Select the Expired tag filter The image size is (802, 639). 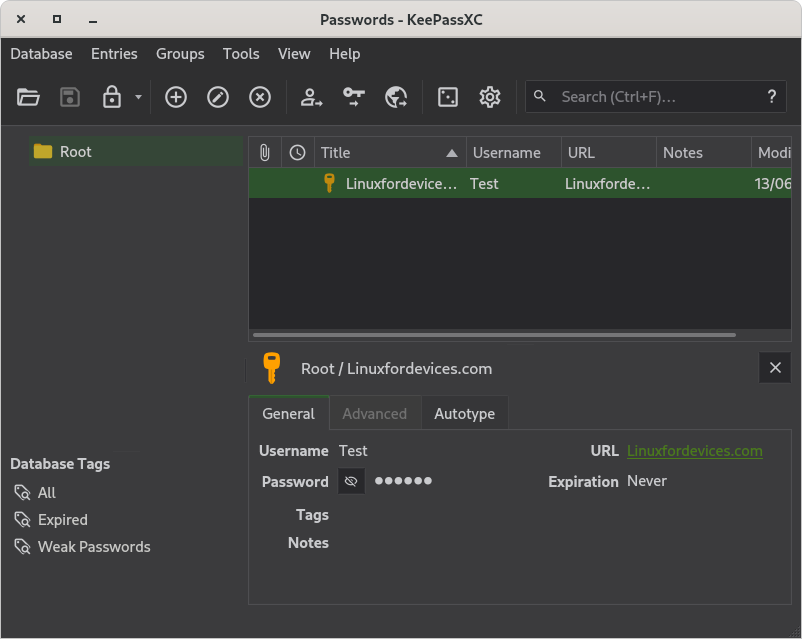(60, 519)
